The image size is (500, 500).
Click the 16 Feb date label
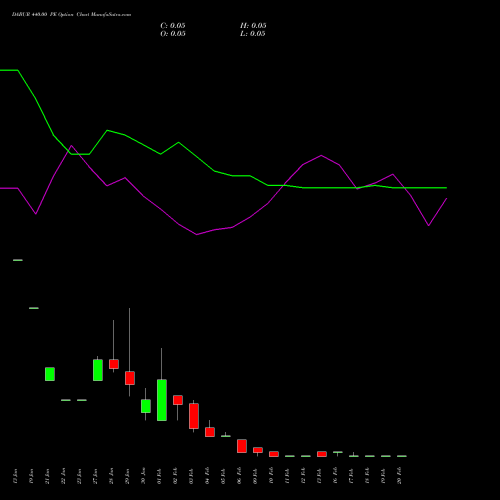point(336,476)
